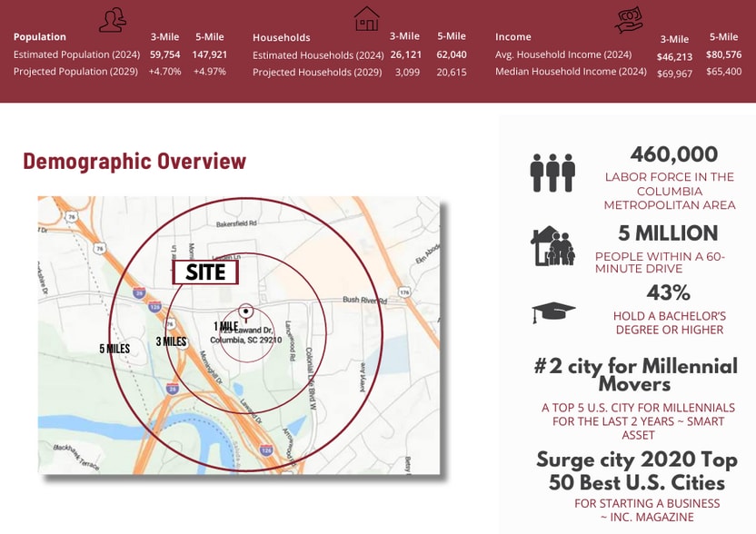Click the Demographic Overview heading

(x=134, y=161)
